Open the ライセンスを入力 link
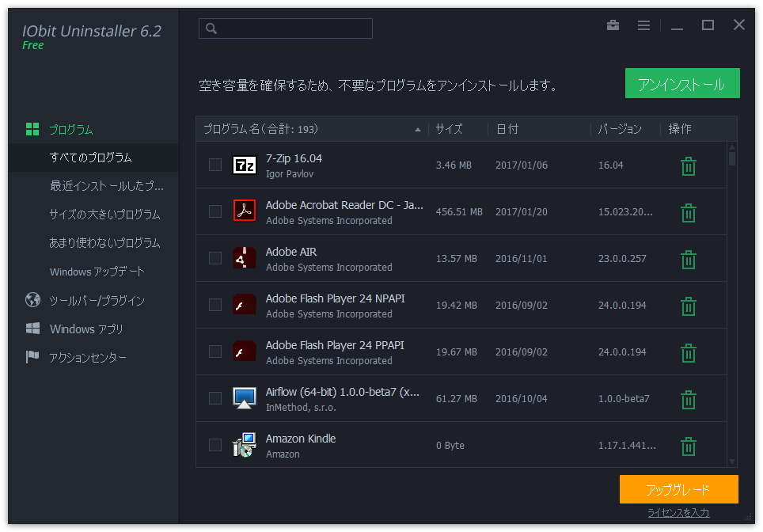Screen dimensions: 763x532 tap(679, 512)
